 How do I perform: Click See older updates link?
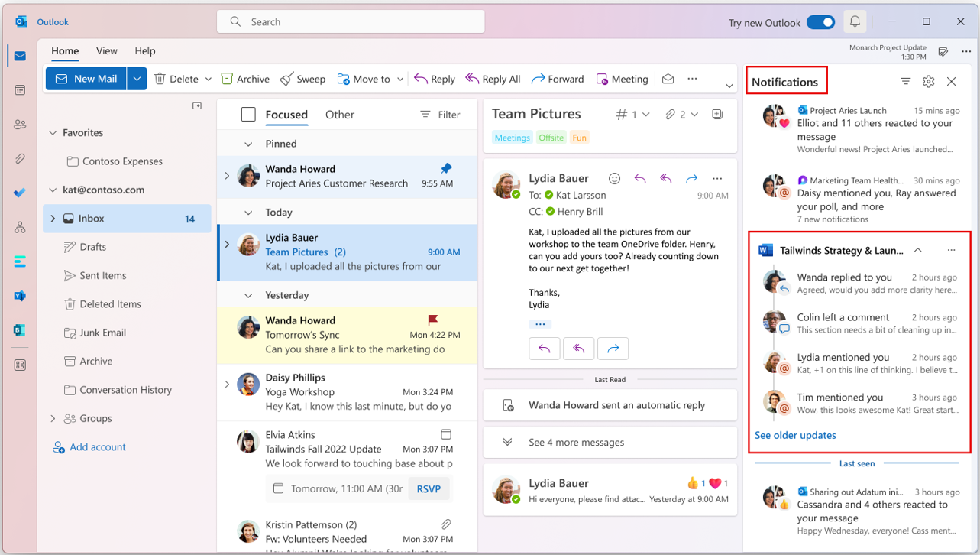coord(795,435)
